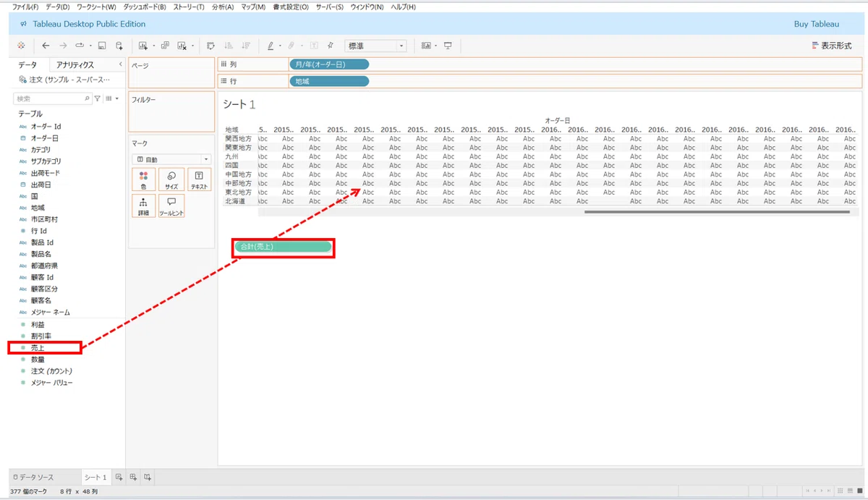868x500 pixels.
Task: Click the redo forward arrow icon
Action: coord(63,46)
